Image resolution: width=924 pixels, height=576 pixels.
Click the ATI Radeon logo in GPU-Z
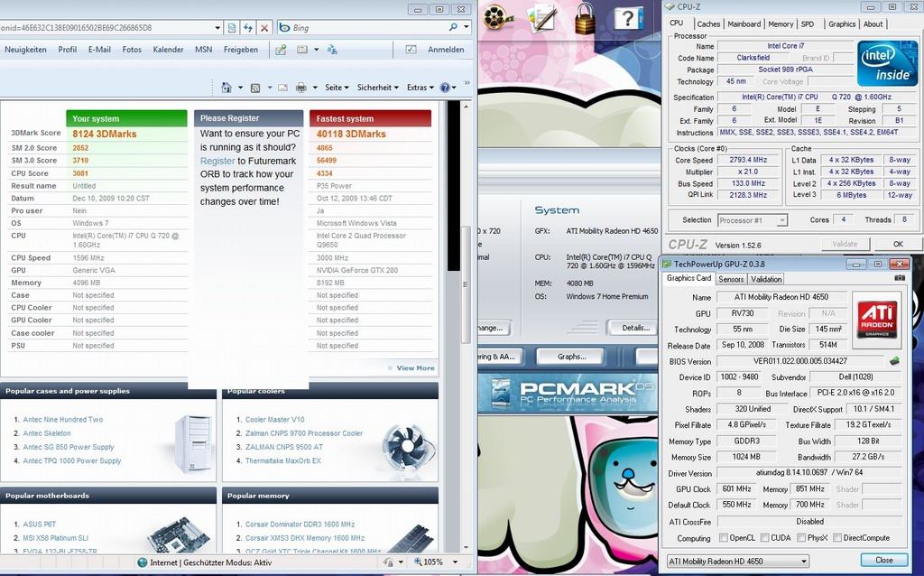tap(877, 319)
